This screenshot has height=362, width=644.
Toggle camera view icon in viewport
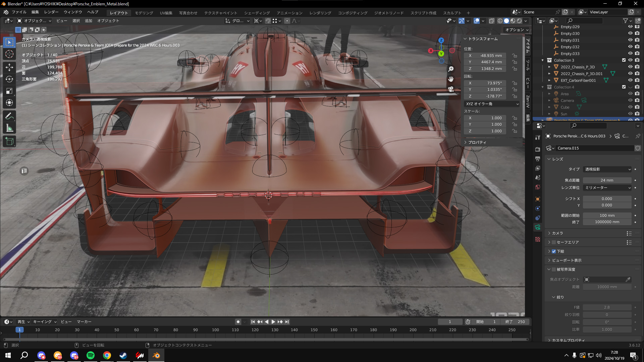coord(451,89)
